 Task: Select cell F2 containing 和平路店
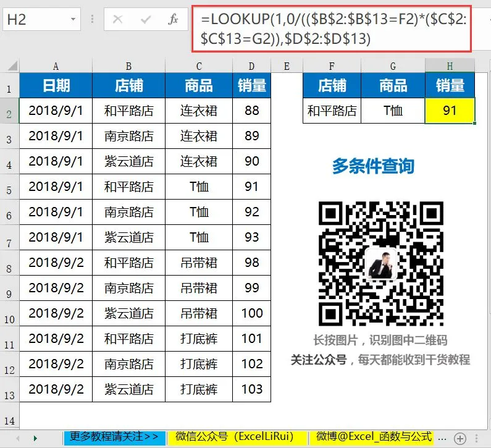point(332,111)
